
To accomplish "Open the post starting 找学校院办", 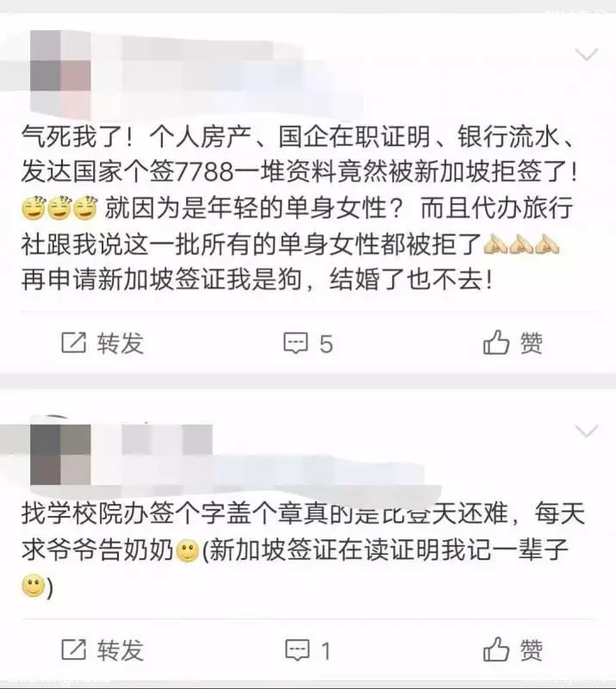I will click(303, 550).
